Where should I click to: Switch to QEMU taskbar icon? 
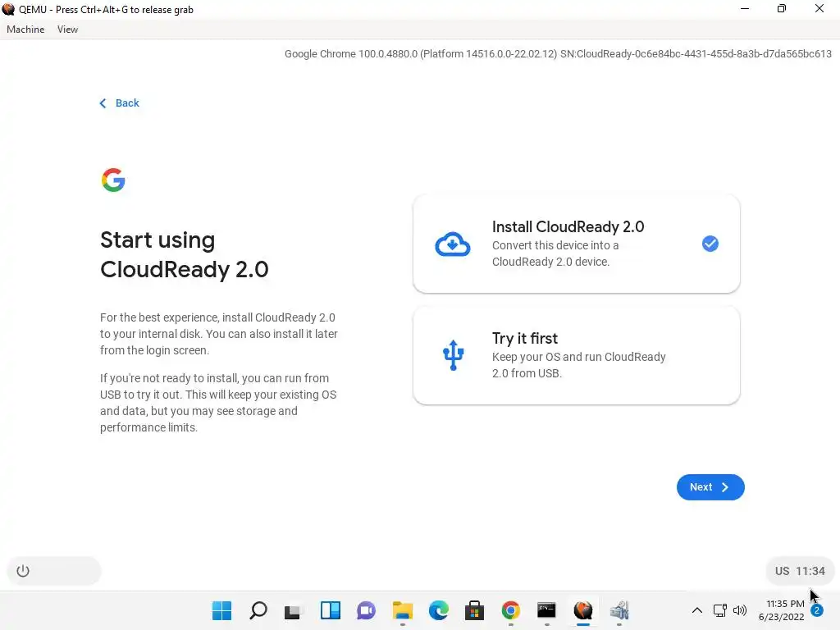(x=583, y=610)
